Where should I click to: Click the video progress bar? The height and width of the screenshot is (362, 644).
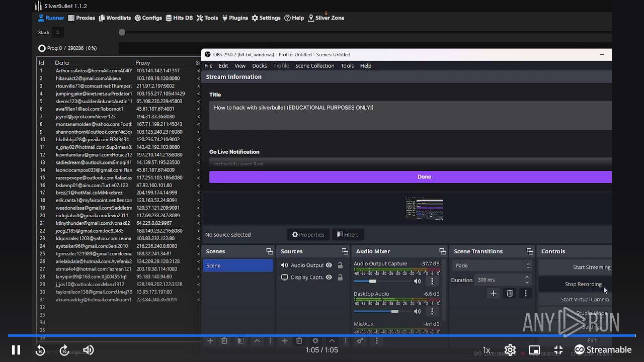pyautogui.click(x=322, y=335)
